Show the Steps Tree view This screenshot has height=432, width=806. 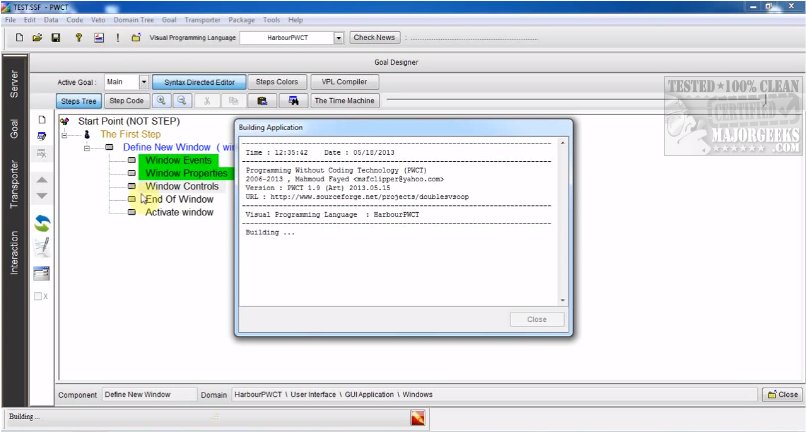79,101
